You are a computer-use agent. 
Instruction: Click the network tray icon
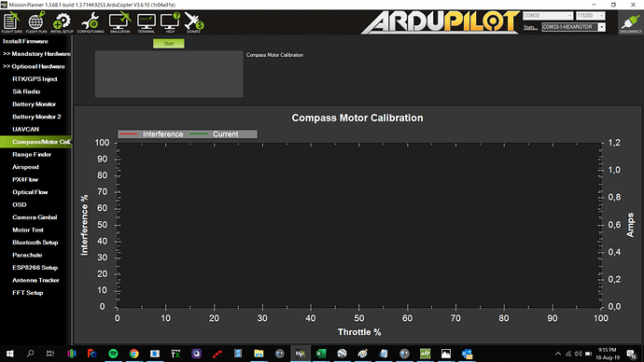[x=568, y=354]
